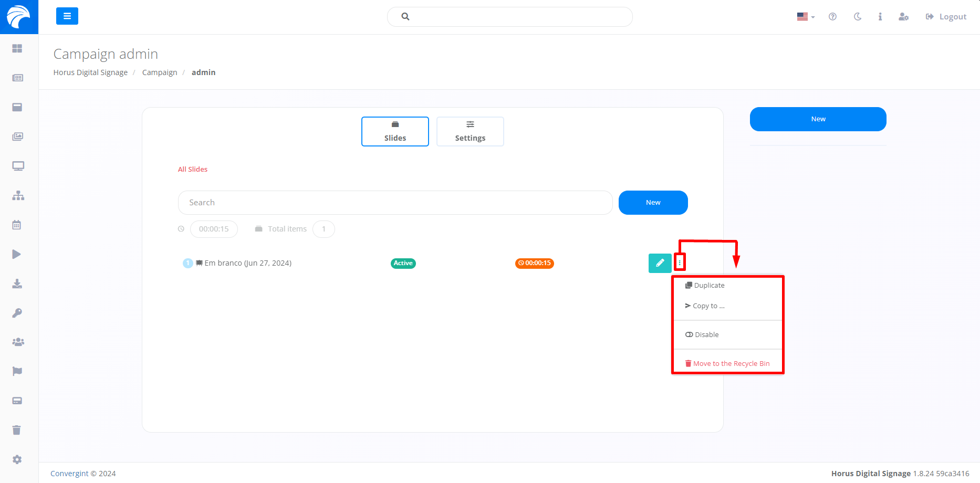Toggle dark mode moon icon
The image size is (980, 483).
point(858,17)
